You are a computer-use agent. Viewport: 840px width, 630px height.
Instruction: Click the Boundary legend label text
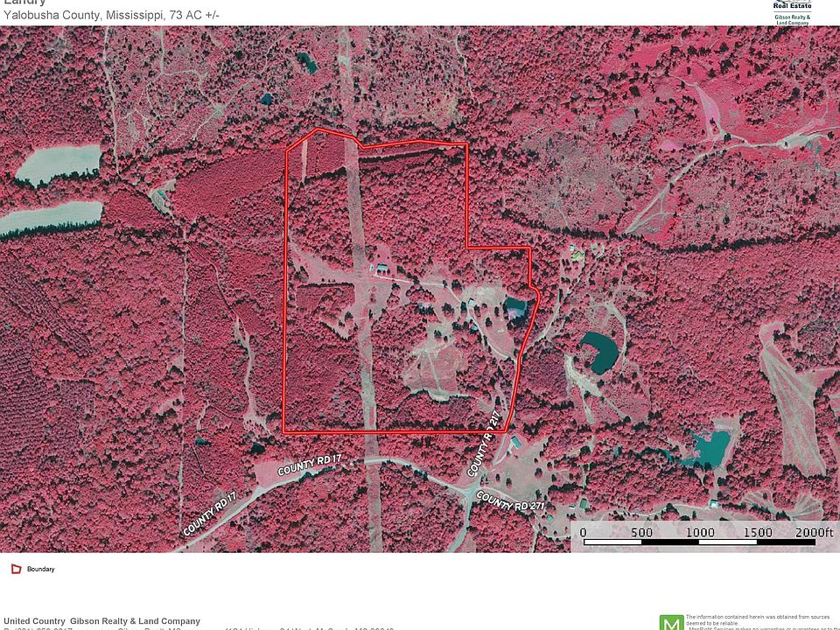point(40,569)
